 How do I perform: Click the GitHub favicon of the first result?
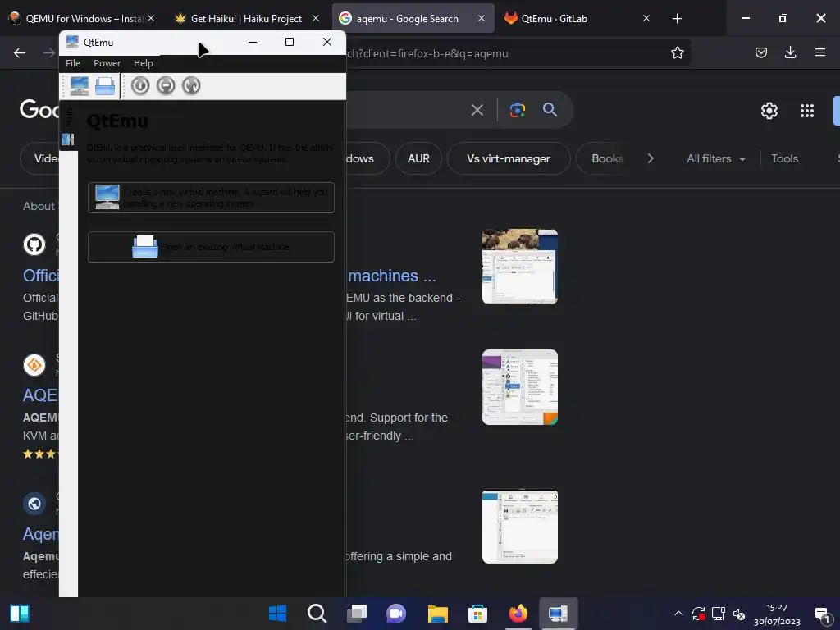pos(34,244)
